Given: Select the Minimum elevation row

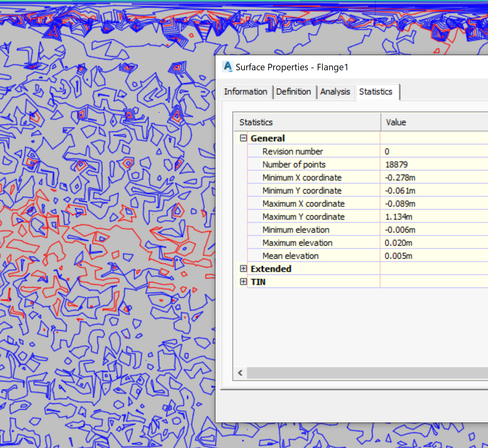Looking at the screenshot, I should click(x=368, y=230).
